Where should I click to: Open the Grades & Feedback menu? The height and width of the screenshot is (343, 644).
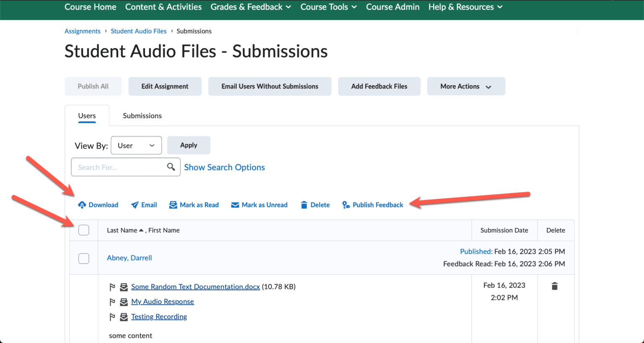coord(251,7)
